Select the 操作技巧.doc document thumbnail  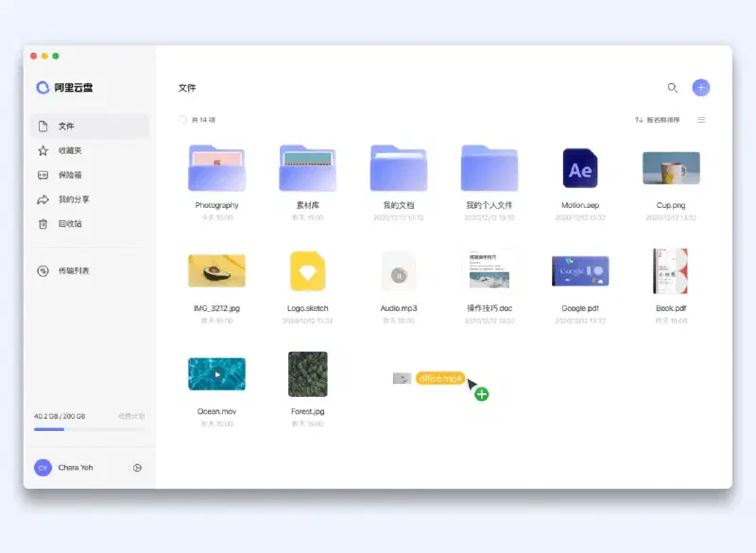point(490,270)
